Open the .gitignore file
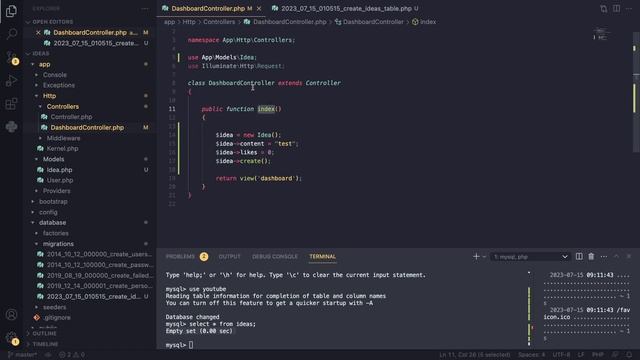The height and width of the screenshot is (360, 640). click(57, 318)
